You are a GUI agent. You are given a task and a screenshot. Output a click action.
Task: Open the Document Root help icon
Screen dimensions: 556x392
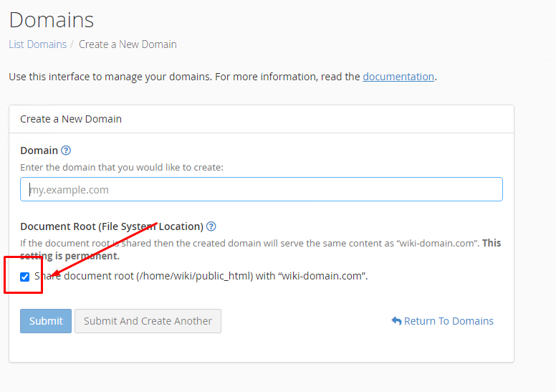pyautogui.click(x=211, y=226)
